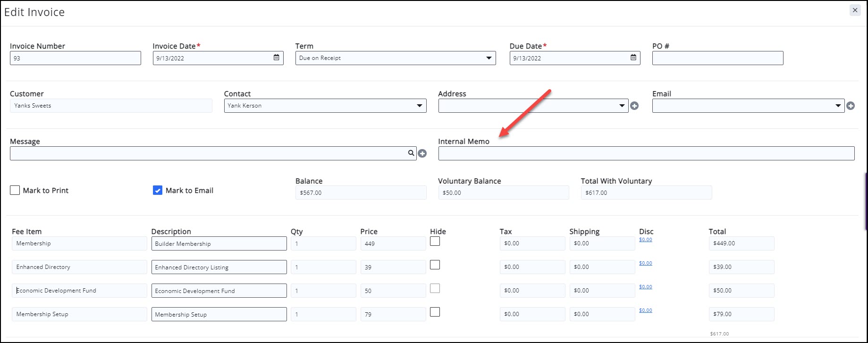Expand the Email dropdown

tap(838, 106)
